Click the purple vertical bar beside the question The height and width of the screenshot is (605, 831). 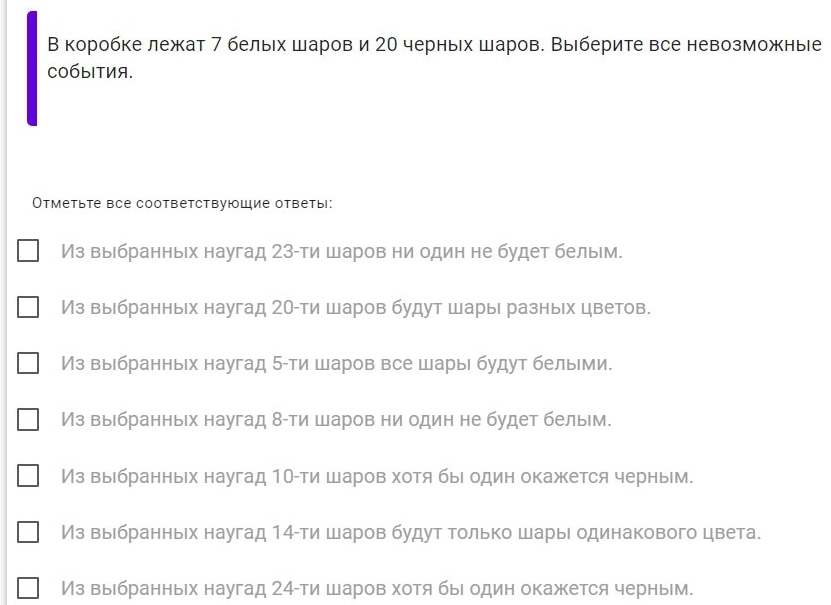click(x=32, y=68)
